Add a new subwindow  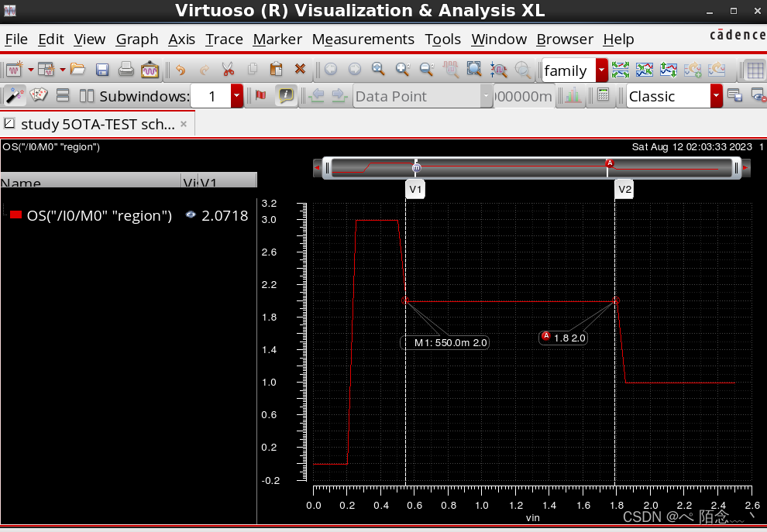pyautogui.click(x=46, y=70)
